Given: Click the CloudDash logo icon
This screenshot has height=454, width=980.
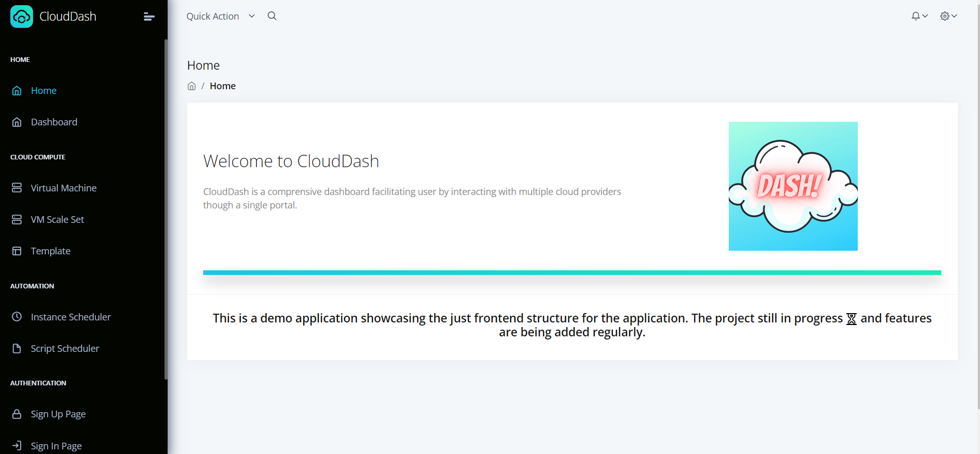Looking at the screenshot, I should click(x=22, y=17).
